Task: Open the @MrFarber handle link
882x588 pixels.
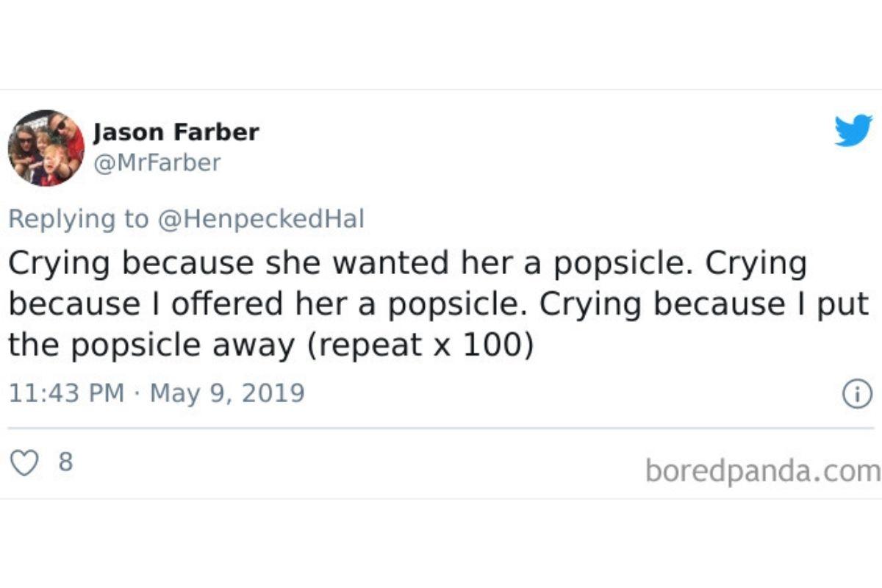Action: (x=157, y=162)
